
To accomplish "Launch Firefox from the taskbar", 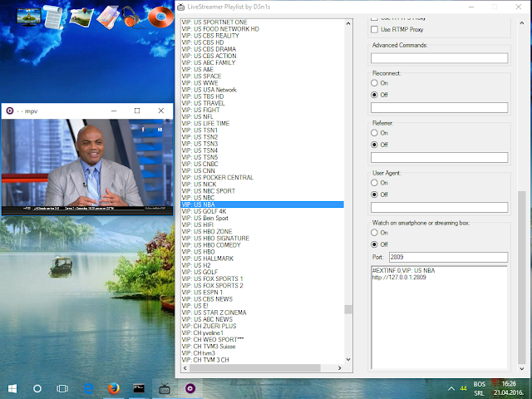I will [114, 388].
